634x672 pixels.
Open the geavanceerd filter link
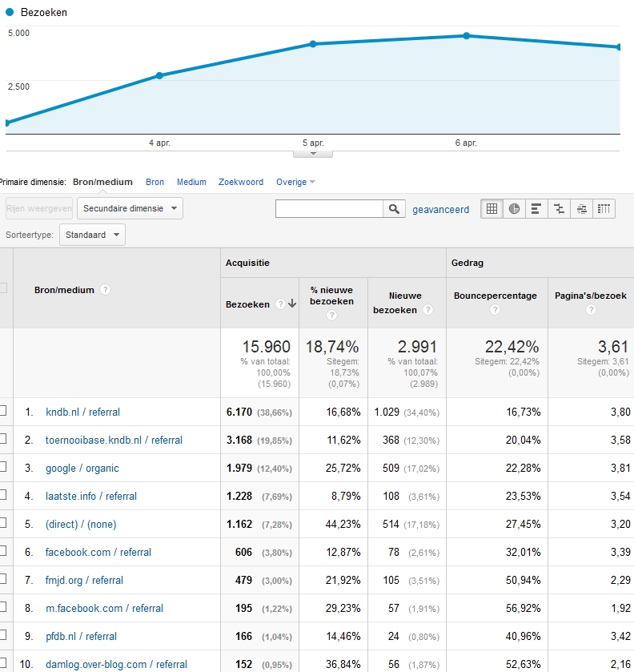coord(440,209)
